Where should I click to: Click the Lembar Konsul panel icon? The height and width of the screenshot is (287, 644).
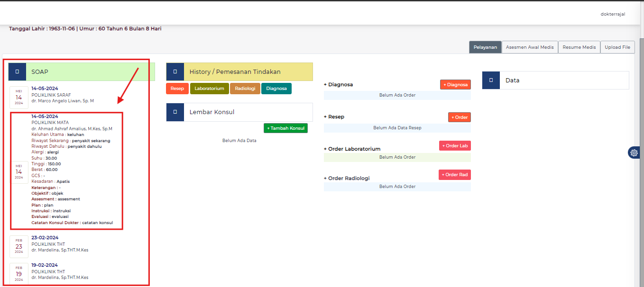[x=175, y=112]
